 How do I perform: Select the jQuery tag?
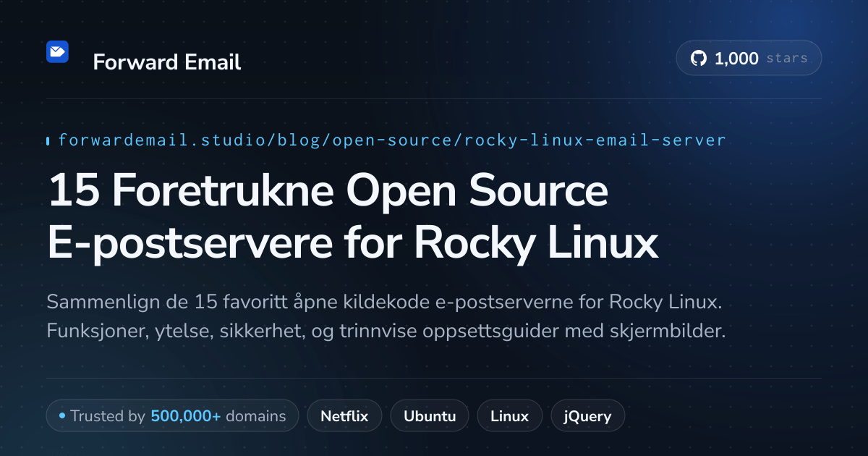(x=587, y=416)
